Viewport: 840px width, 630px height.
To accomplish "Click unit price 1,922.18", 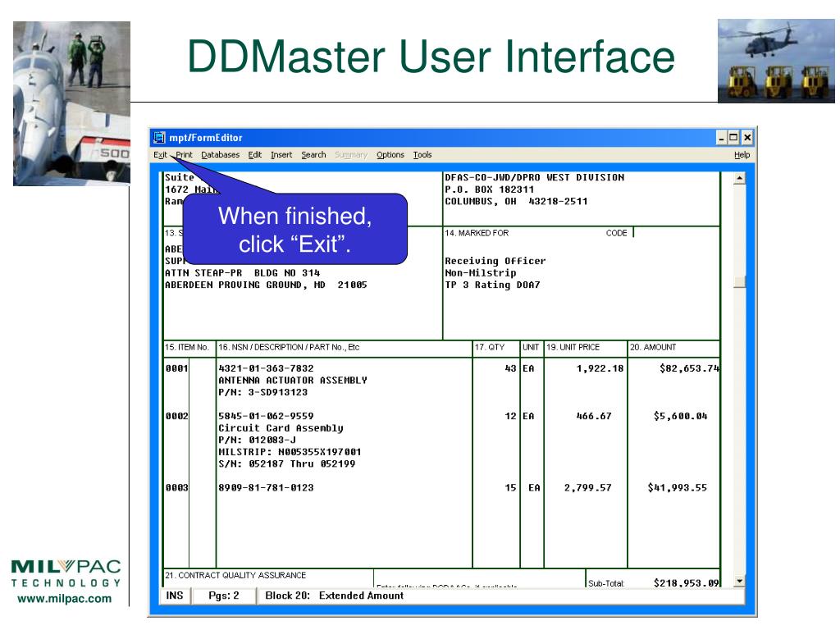I will [x=600, y=368].
